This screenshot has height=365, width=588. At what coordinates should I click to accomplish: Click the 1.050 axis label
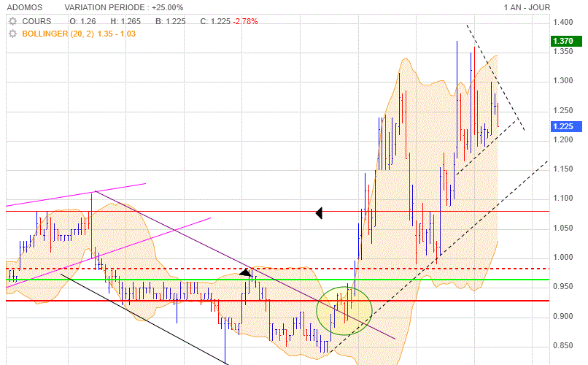[x=563, y=228]
